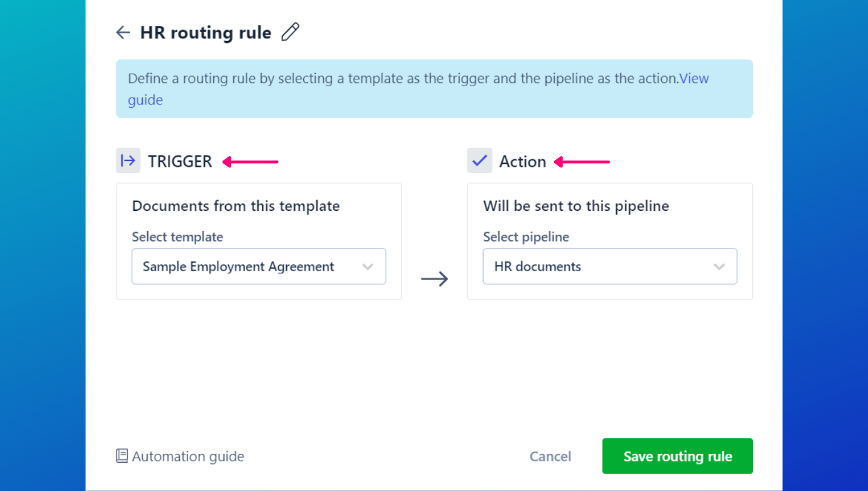Screen dimensions: 868x491
Task: Click the Documents from this template text
Action: pos(236,206)
